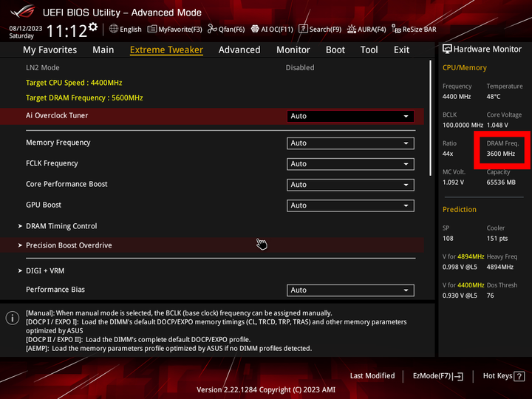This screenshot has width=532, height=399.
Task: Open the Performance Bias dropdown
Action: click(x=350, y=290)
